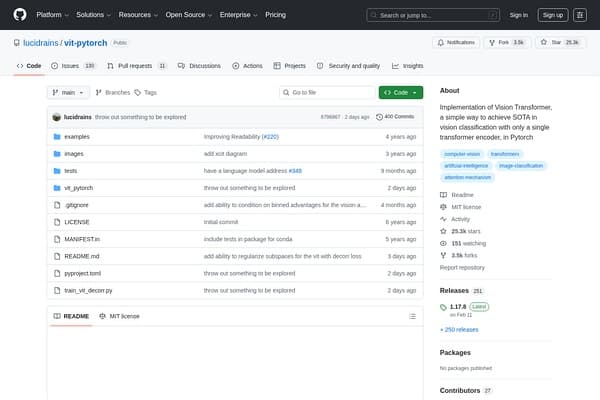The width and height of the screenshot is (600, 400).
Task: Open Activity link in About sidebar
Action: point(455,219)
